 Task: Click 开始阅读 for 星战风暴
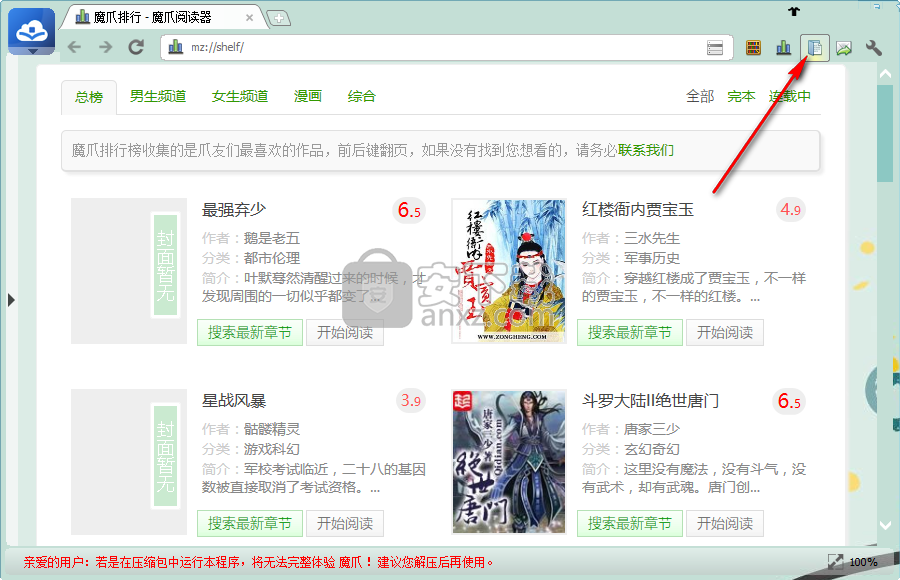[345, 523]
